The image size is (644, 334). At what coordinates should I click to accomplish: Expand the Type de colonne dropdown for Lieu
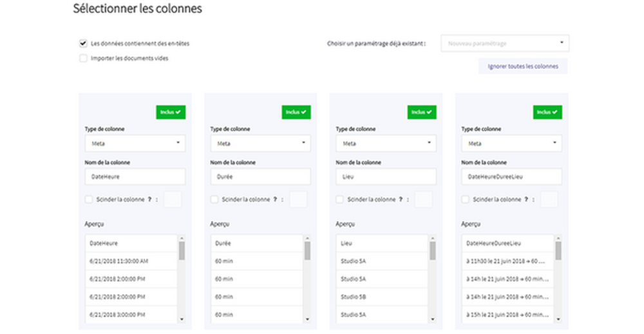(386, 143)
